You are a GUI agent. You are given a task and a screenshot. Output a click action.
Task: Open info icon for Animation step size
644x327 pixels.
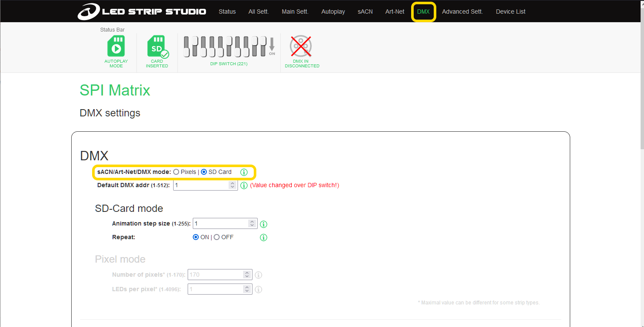point(264,224)
